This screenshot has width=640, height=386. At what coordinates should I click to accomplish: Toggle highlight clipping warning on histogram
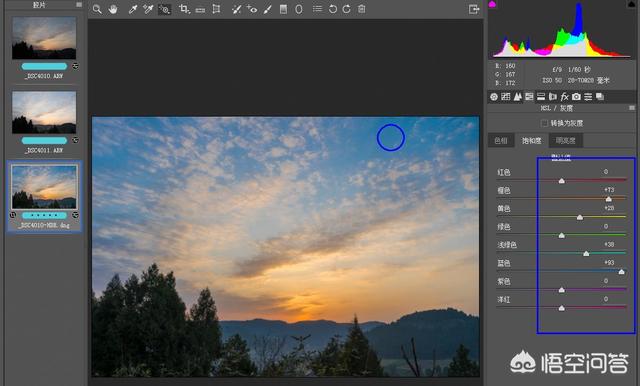point(631,4)
